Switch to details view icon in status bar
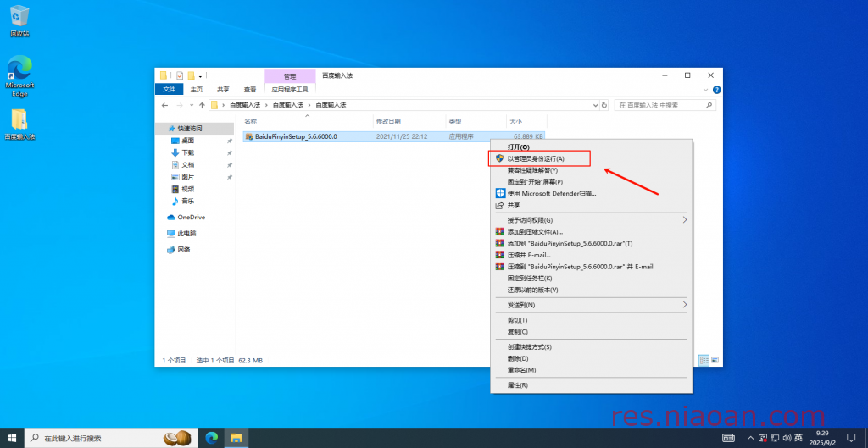This screenshot has width=868, height=448. (x=704, y=360)
